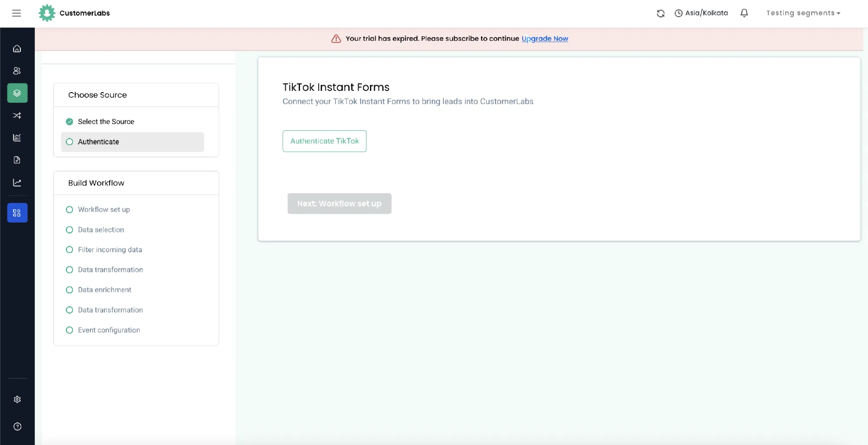Click the circle next to Data selection
The height and width of the screenshot is (445, 868).
click(69, 229)
